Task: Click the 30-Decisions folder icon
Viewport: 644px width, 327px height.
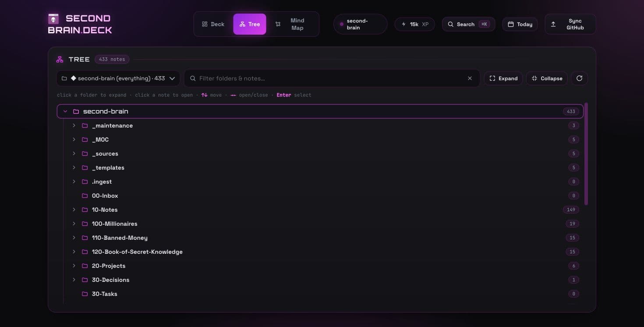Action: [85, 280]
